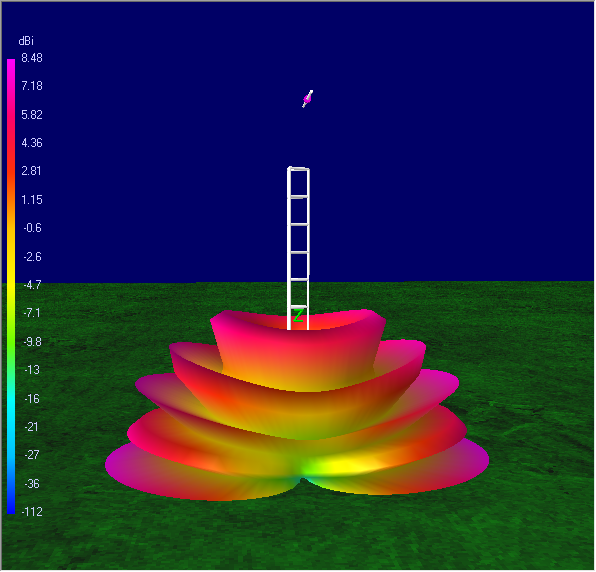Click the 5.82 scale label
The height and width of the screenshot is (572, 596).
(x=32, y=115)
